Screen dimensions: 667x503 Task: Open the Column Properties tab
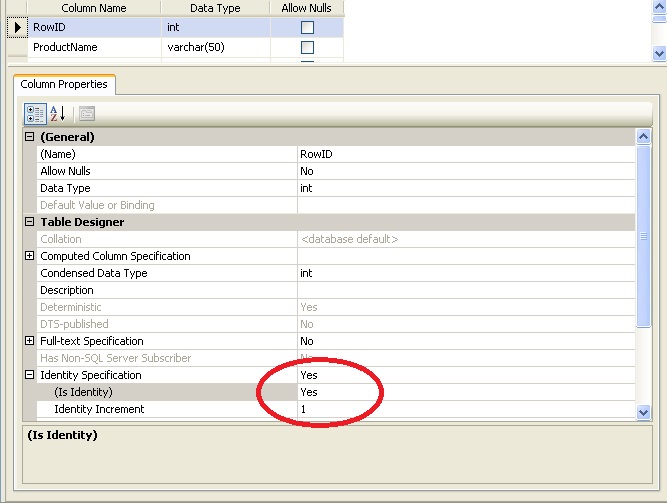click(x=64, y=84)
